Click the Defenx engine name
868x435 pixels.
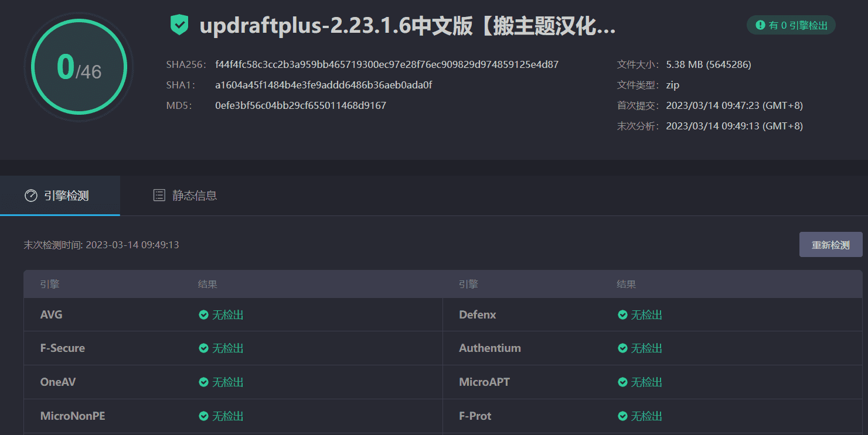tap(477, 315)
